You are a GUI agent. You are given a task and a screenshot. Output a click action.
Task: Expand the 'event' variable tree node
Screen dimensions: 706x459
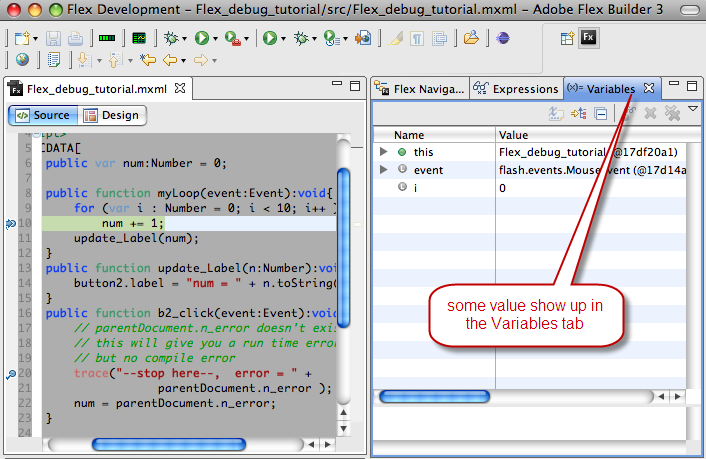384,170
